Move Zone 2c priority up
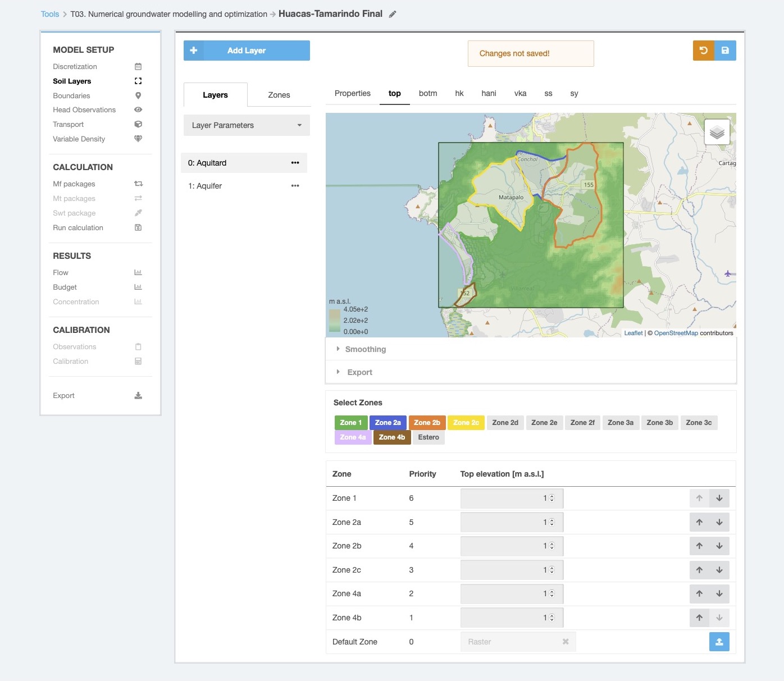This screenshot has width=784, height=681. (699, 570)
